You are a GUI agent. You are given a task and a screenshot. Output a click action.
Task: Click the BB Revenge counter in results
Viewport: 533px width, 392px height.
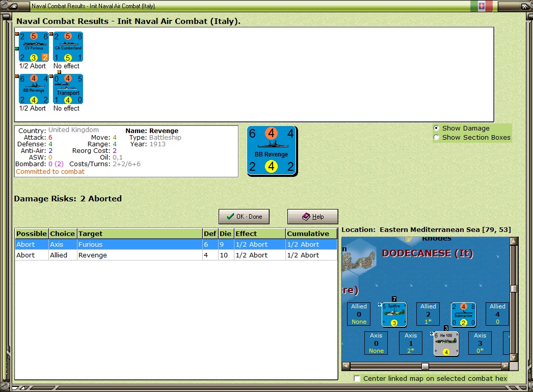(34, 89)
